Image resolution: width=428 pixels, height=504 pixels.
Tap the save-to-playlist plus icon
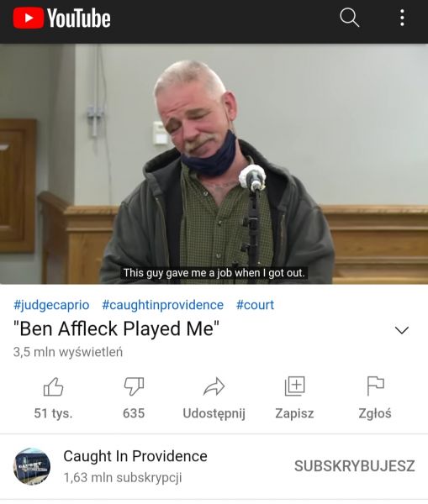click(x=294, y=386)
